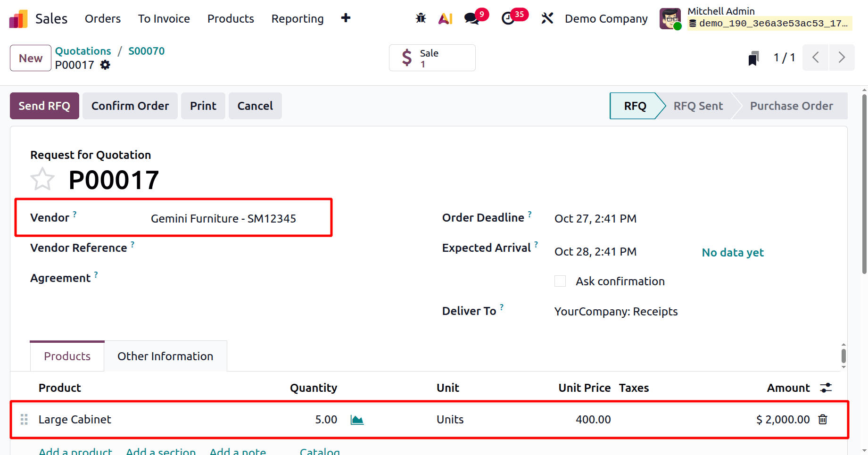Click the developer tools wrench icon
868x455 pixels.
tap(547, 18)
